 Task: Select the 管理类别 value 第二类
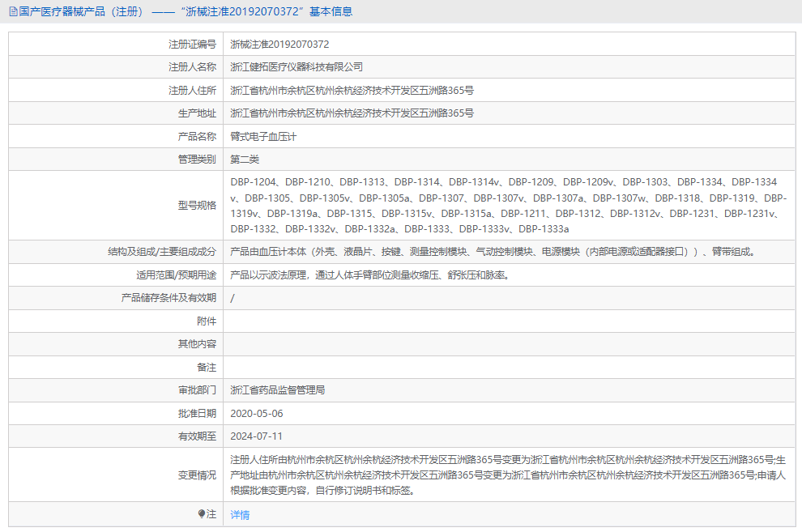(x=246, y=158)
